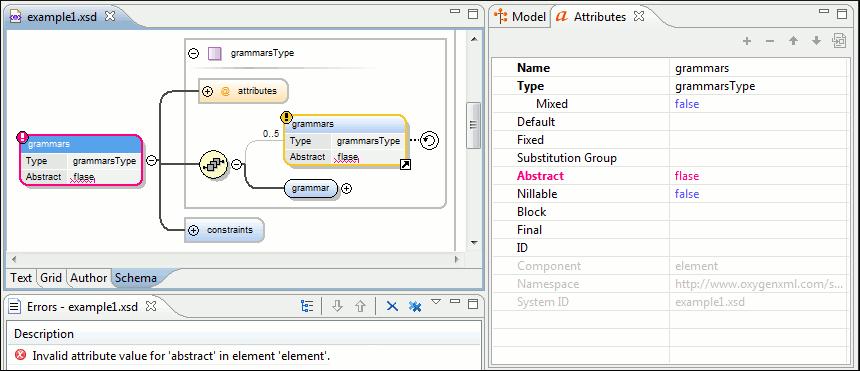Expand the constraints node
This screenshot has height=371, width=860.
(x=193, y=231)
